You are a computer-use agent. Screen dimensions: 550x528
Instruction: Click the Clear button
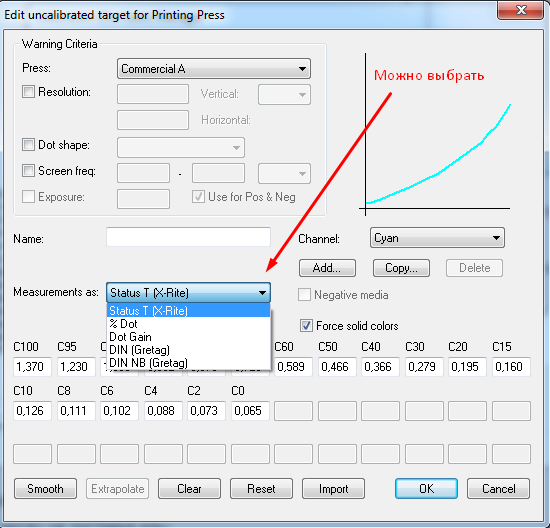pyautogui.click(x=189, y=488)
